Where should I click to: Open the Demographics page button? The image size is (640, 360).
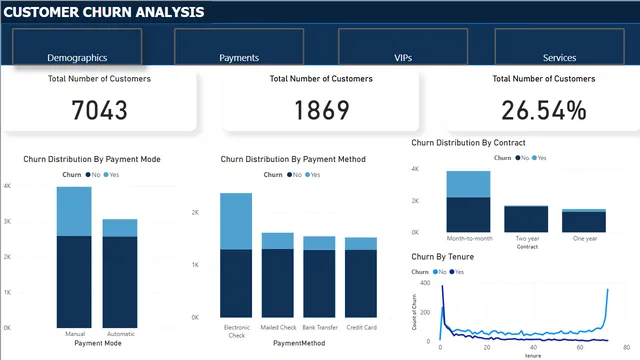(77, 47)
